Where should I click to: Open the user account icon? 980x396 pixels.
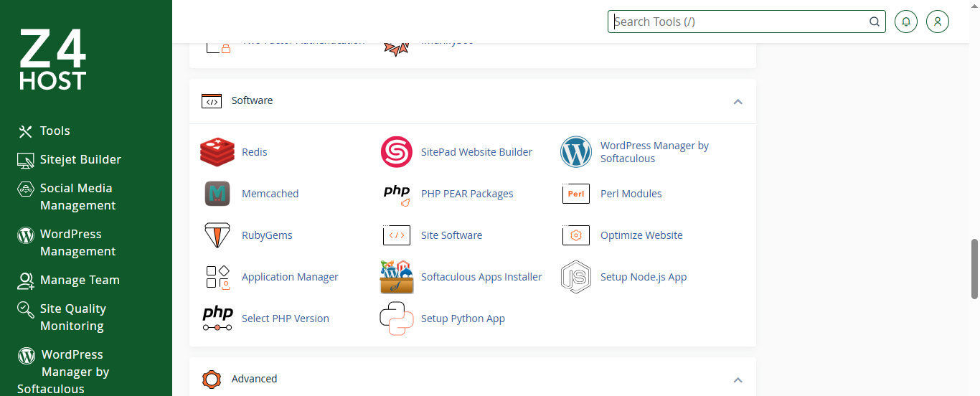(938, 22)
